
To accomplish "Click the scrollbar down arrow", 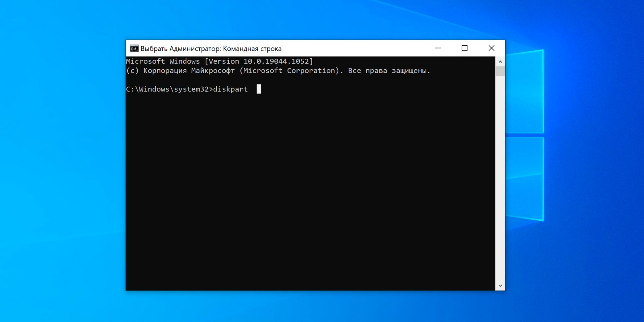I will pyautogui.click(x=500, y=286).
